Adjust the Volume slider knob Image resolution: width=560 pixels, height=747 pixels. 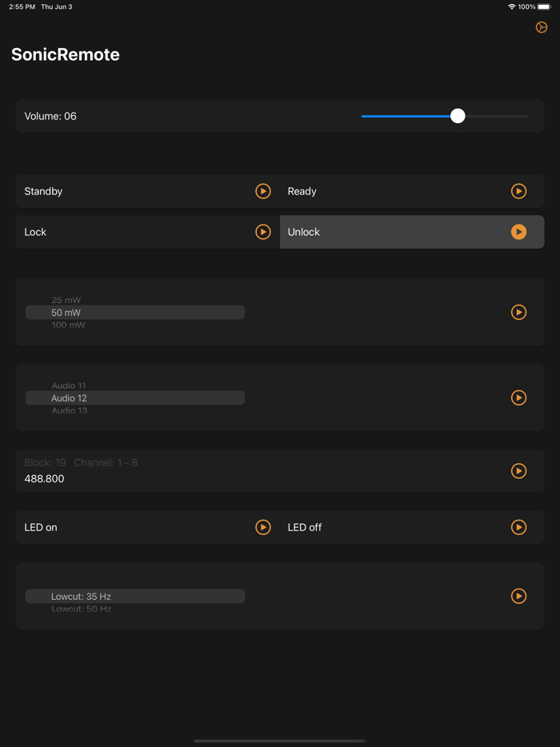457,116
